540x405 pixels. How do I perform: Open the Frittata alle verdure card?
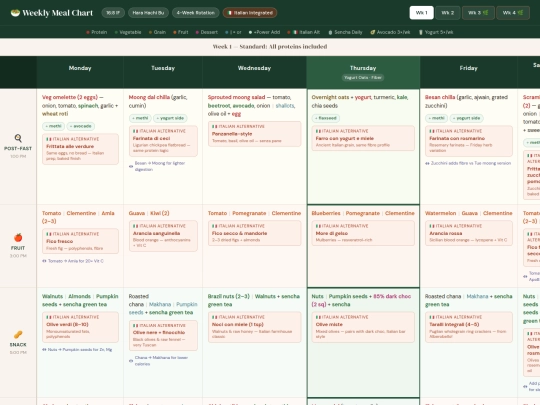80,149
